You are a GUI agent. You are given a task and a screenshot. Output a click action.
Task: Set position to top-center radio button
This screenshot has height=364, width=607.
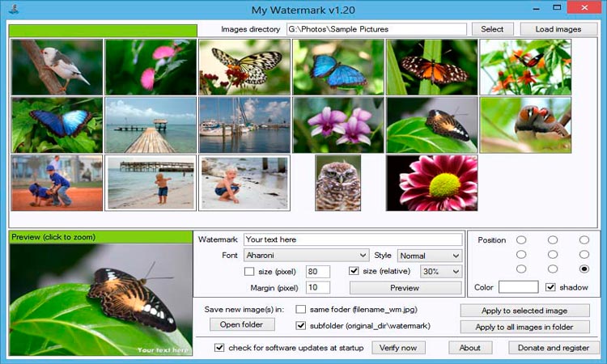click(x=553, y=240)
